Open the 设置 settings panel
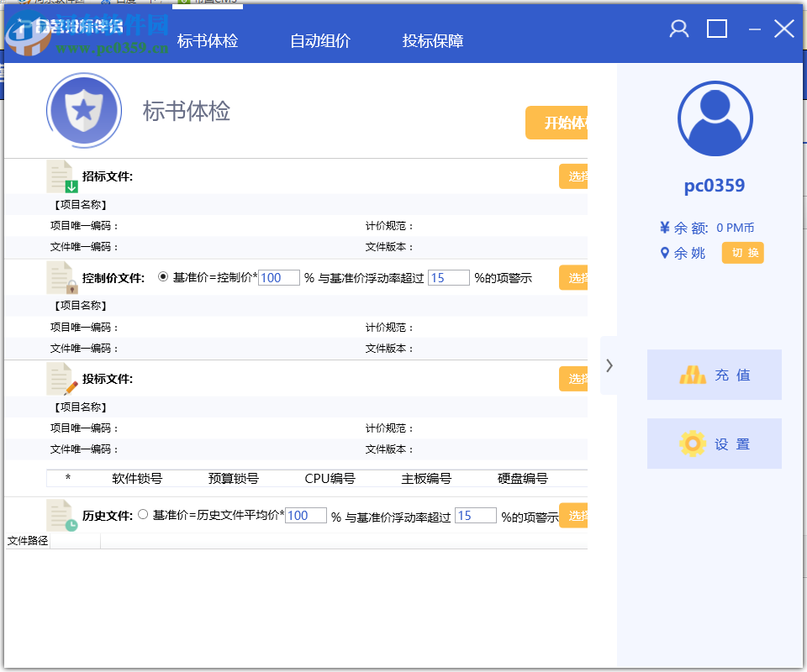This screenshot has height=672, width=807. [714, 444]
